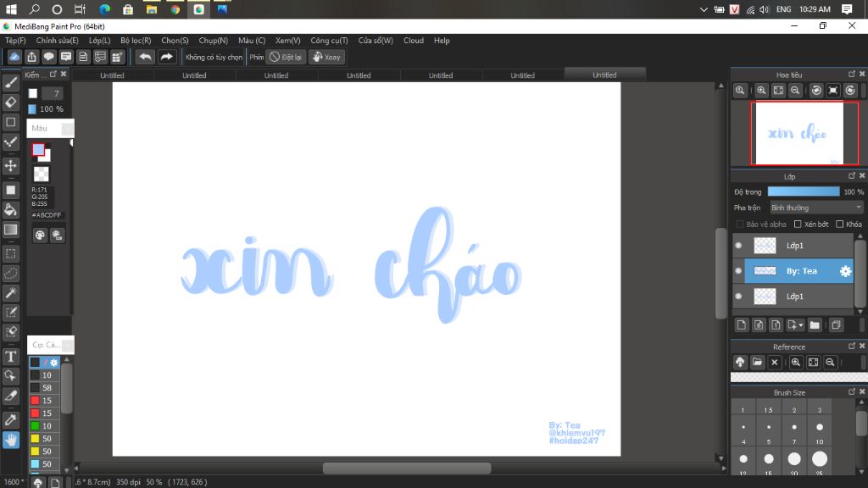
Task: Hide the Lớp1 layer above By: Tea
Action: (738, 246)
